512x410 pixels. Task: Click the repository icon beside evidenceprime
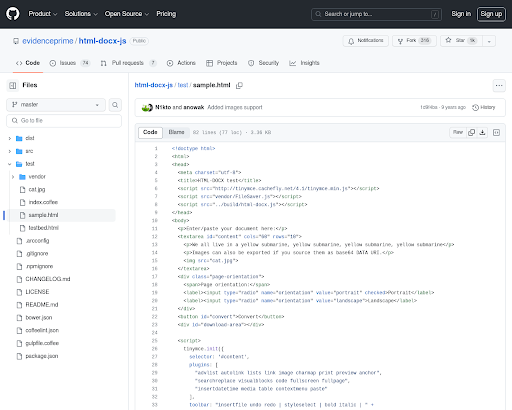click(x=16, y=41)
